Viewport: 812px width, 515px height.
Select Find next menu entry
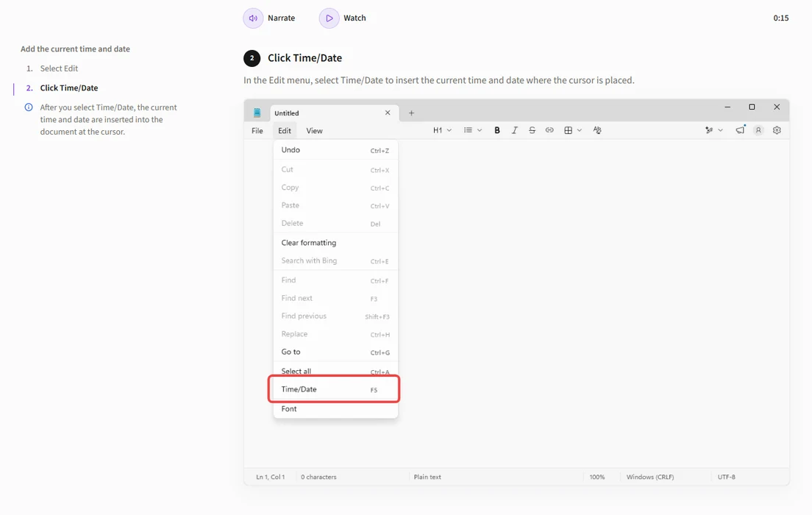click(335, 299)
